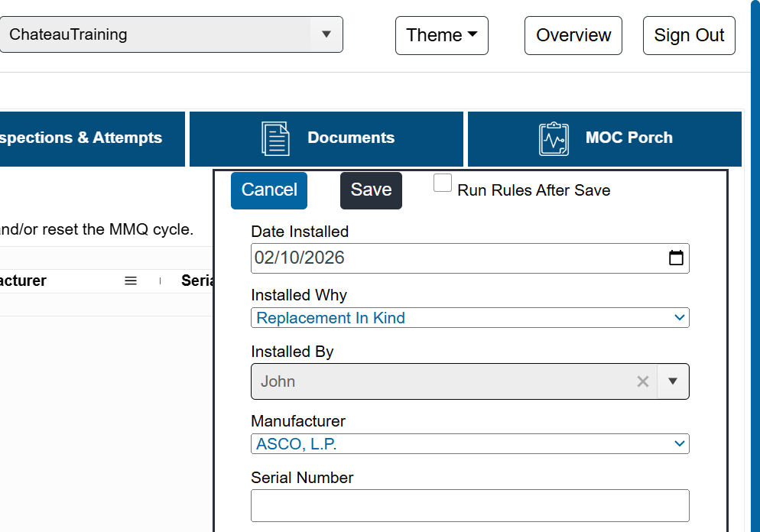The width and height of the screenshot is (760, 532).
Task: Click the Date Installed date field
Action: (470, 258)
